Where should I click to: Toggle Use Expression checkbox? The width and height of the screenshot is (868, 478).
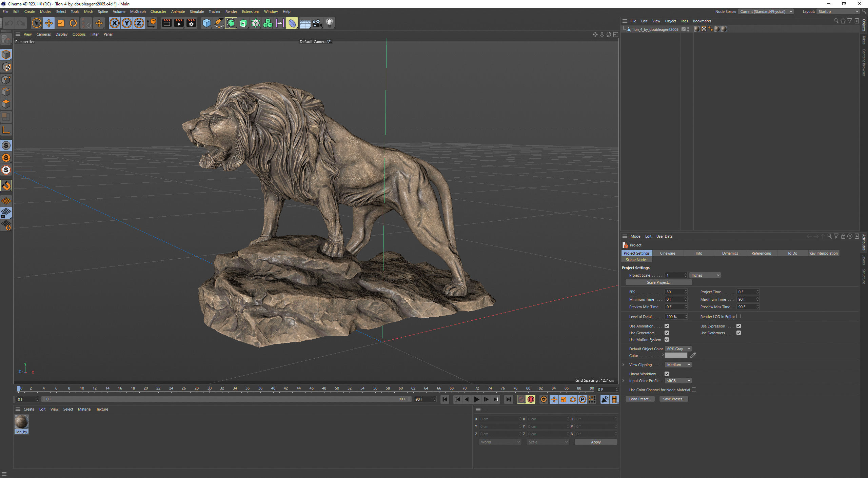[x=738, y=326]
